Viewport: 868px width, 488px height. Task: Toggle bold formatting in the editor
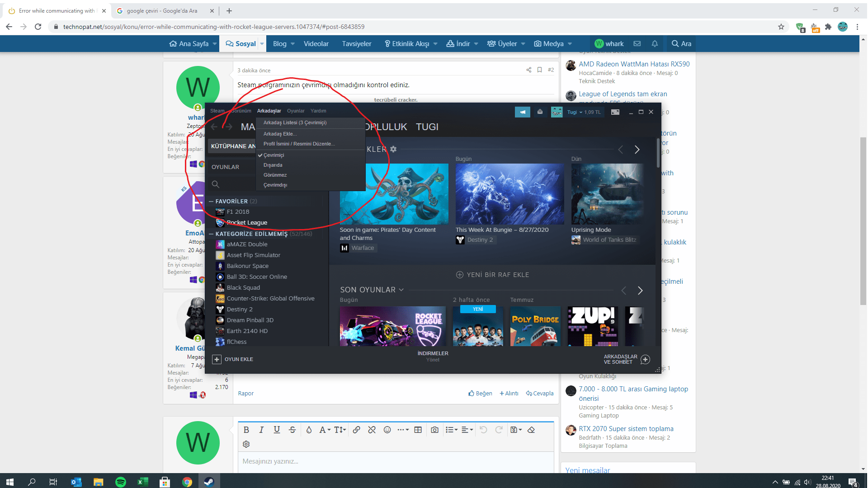(246, 430)
